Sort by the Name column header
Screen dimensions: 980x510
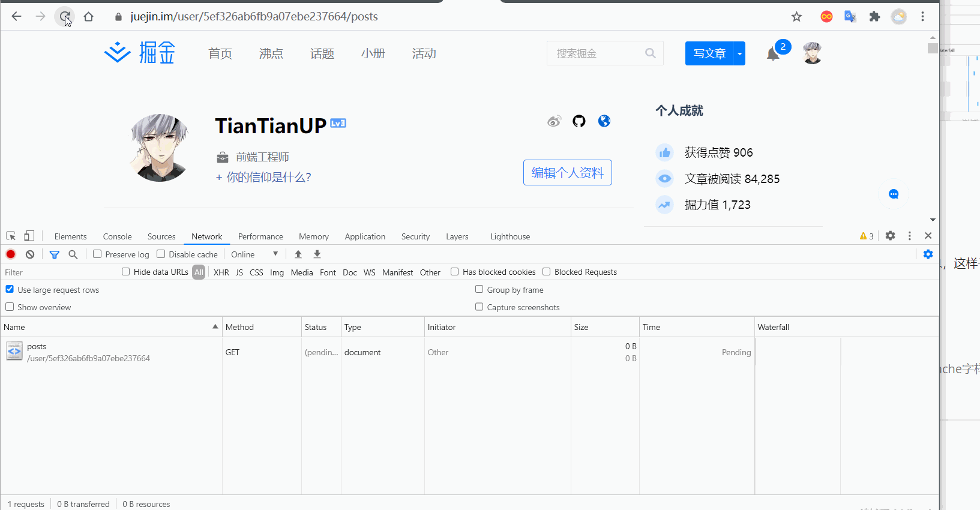click(x=111, y=327)
